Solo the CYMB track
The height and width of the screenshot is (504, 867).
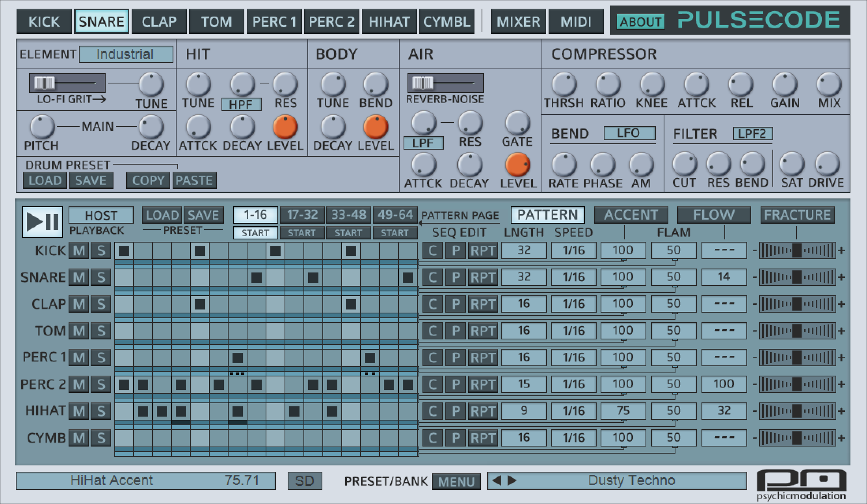coord(101,438)
